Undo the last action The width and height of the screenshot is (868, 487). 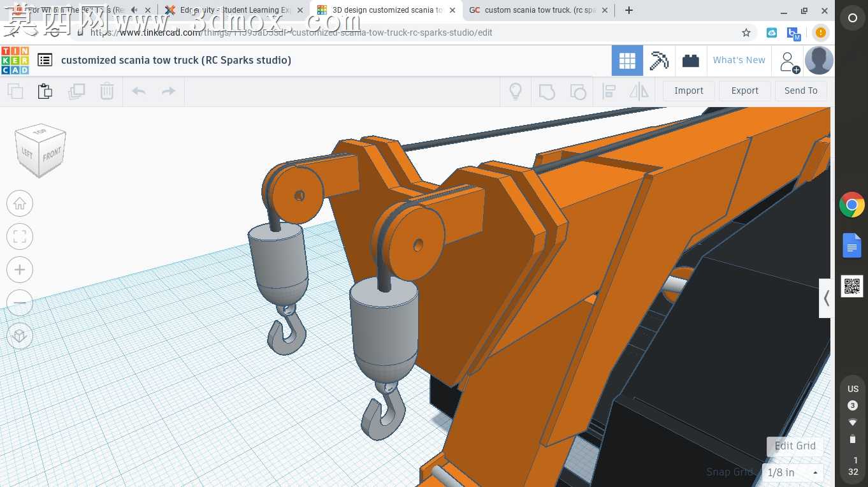138,91
